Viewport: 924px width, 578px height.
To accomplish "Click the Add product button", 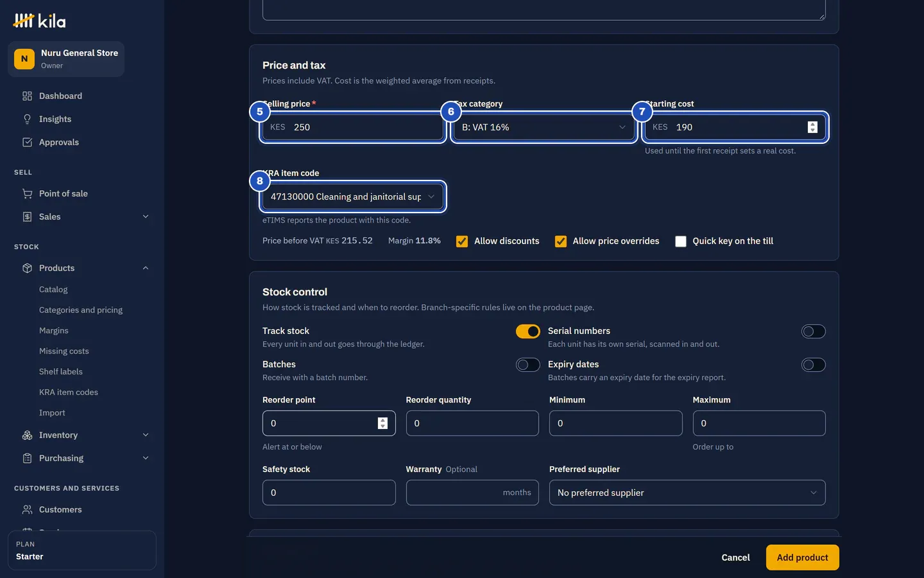I will click(x=802, y=557).
